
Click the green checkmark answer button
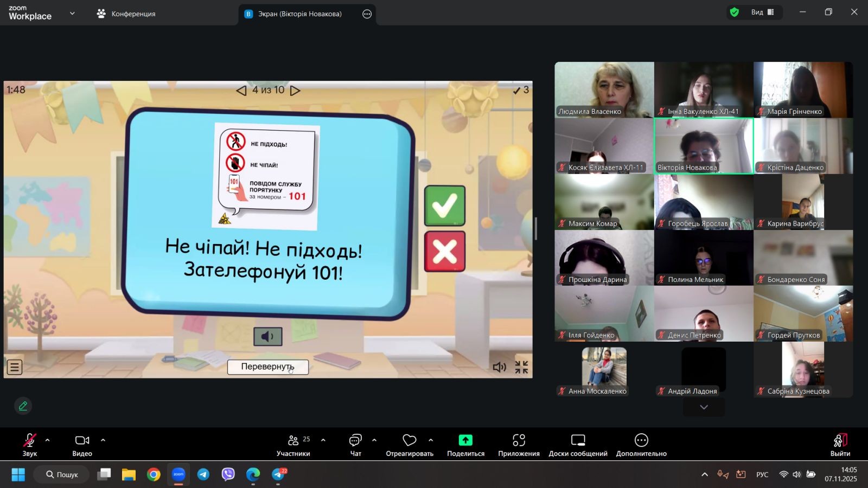tap(444, 206)
